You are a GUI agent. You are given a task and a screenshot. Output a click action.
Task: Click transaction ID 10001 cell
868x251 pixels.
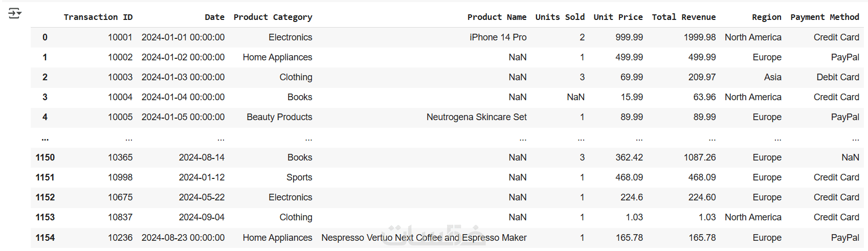click(120, 37)
